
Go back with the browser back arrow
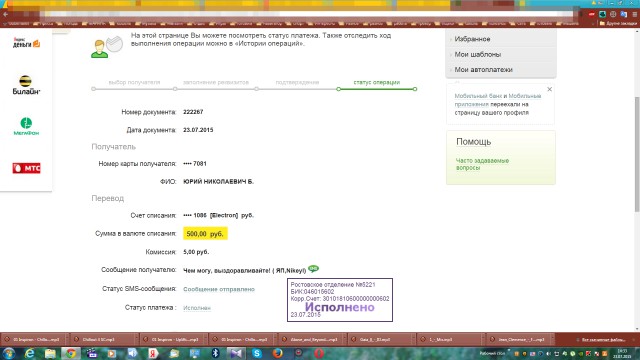tap(5, 14)
